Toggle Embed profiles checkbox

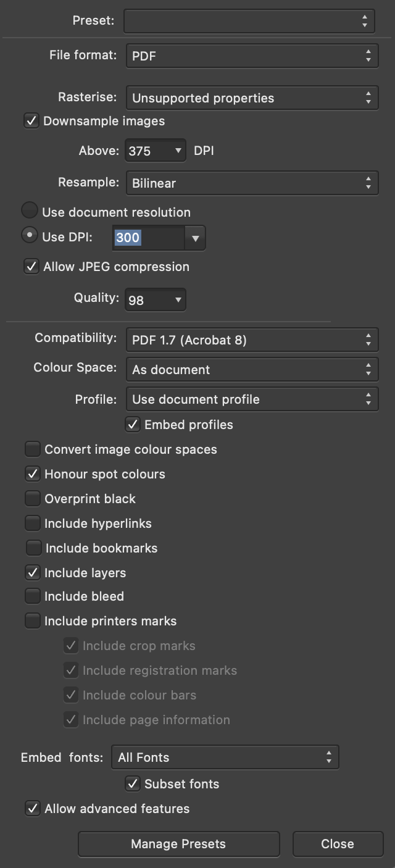[133, 425]
